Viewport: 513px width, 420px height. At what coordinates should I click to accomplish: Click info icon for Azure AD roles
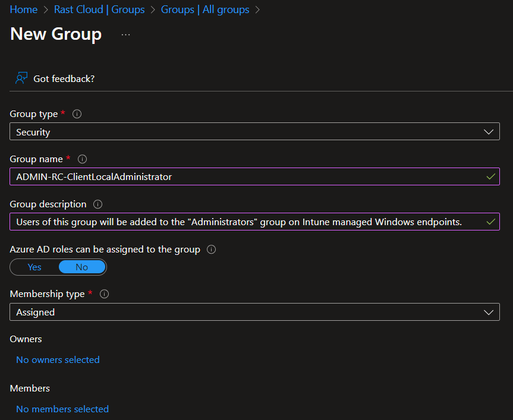(211, 250)
